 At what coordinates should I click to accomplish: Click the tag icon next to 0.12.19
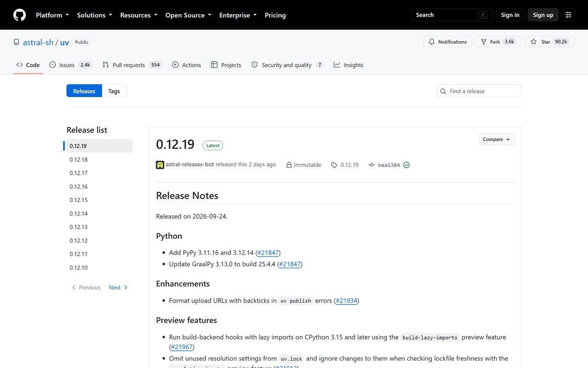point(334,165)
